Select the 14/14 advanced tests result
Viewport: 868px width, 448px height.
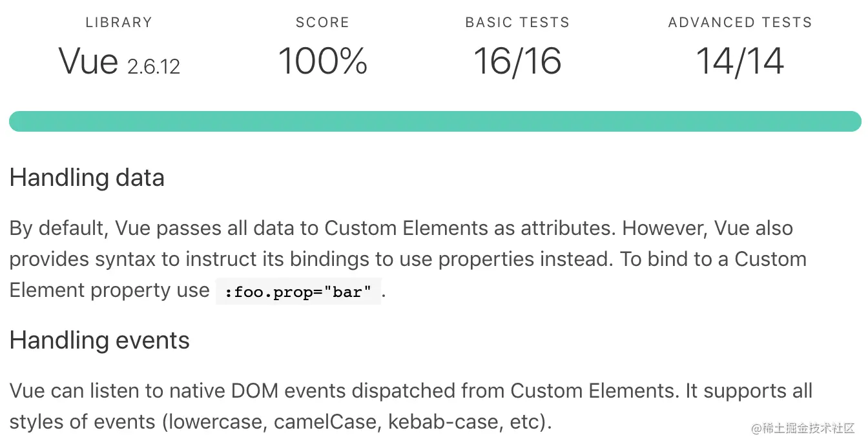tap(740, 61)
